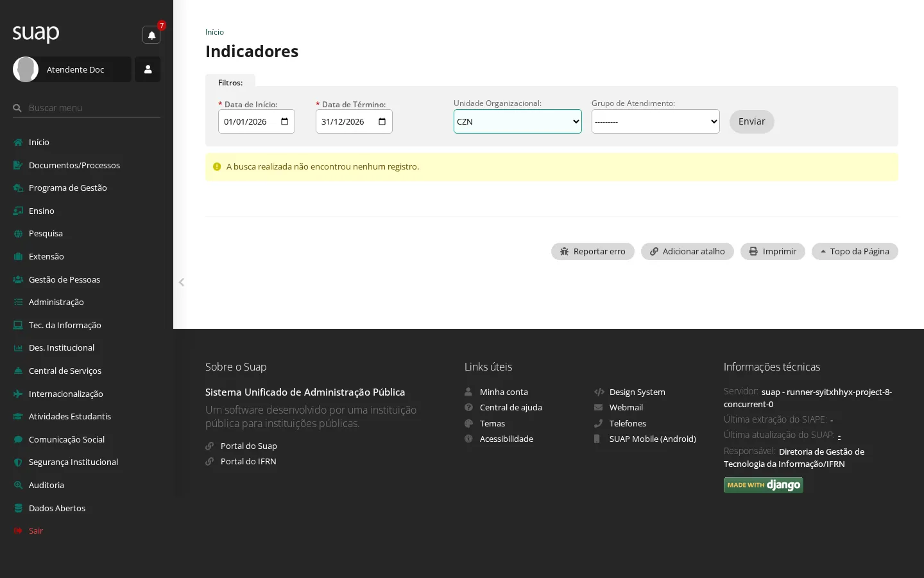Click the Des. Institucional chart icon
924x578 pixels.
(x=18, y=347)
